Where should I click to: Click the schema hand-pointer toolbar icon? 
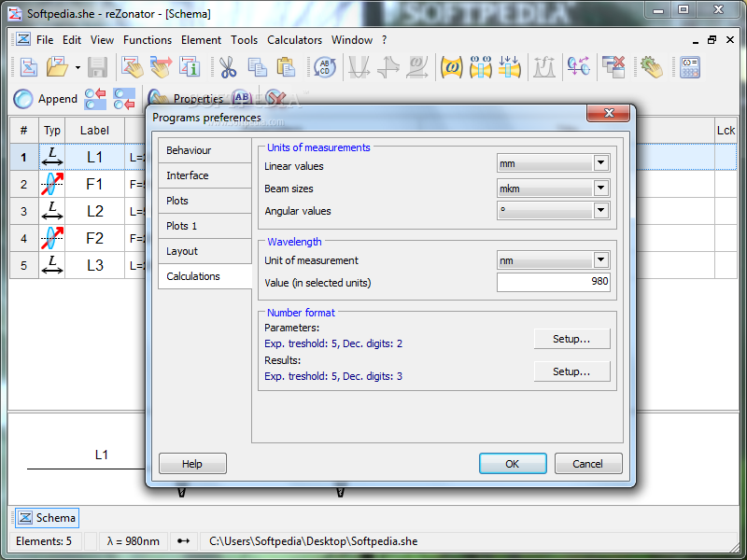click(x=132, y=67)
